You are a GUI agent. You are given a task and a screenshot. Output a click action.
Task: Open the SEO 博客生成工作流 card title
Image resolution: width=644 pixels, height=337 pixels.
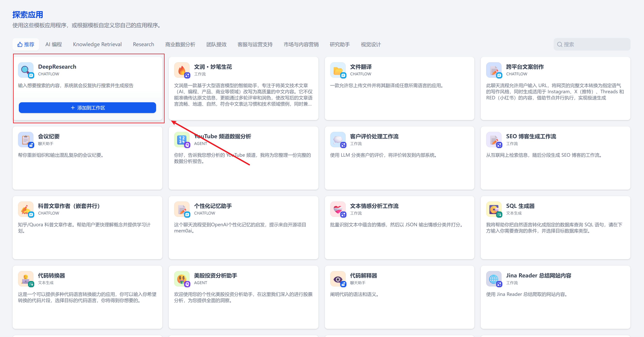point(531,136)
